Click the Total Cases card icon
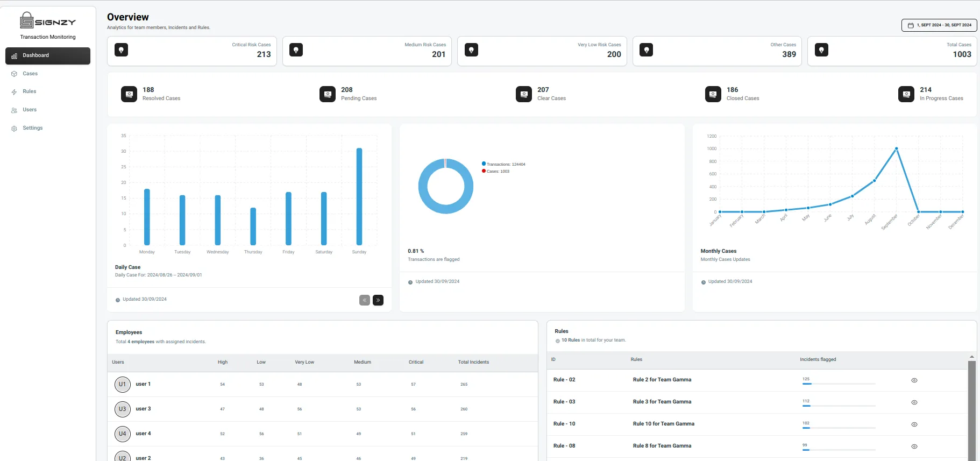 click(821, 50)
